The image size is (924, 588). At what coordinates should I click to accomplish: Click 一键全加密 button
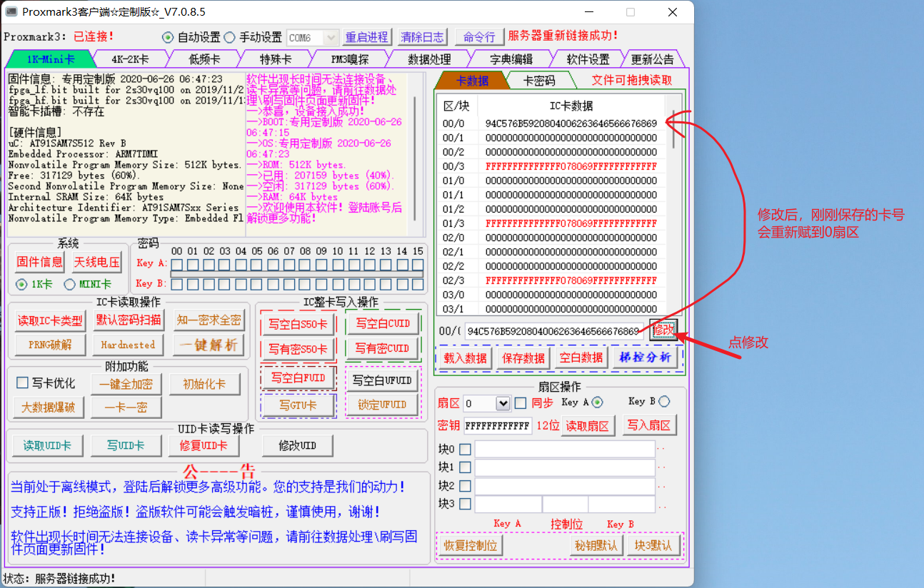pyautogui.click(x=126, y=384)
